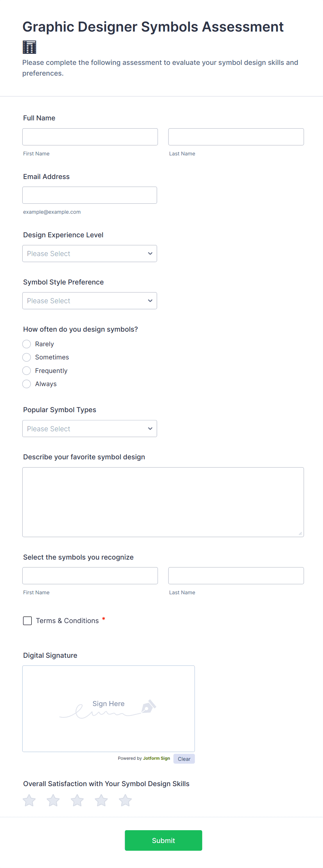This screenshot has height=868, width=323.
Task: Focus the Email Address input field
Action: click(x=90, y=195)
